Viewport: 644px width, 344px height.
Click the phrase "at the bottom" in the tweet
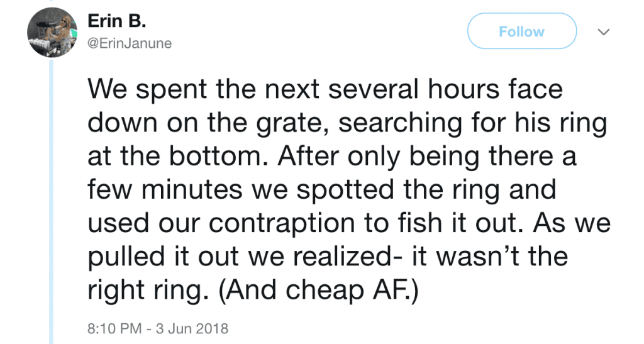175,156
